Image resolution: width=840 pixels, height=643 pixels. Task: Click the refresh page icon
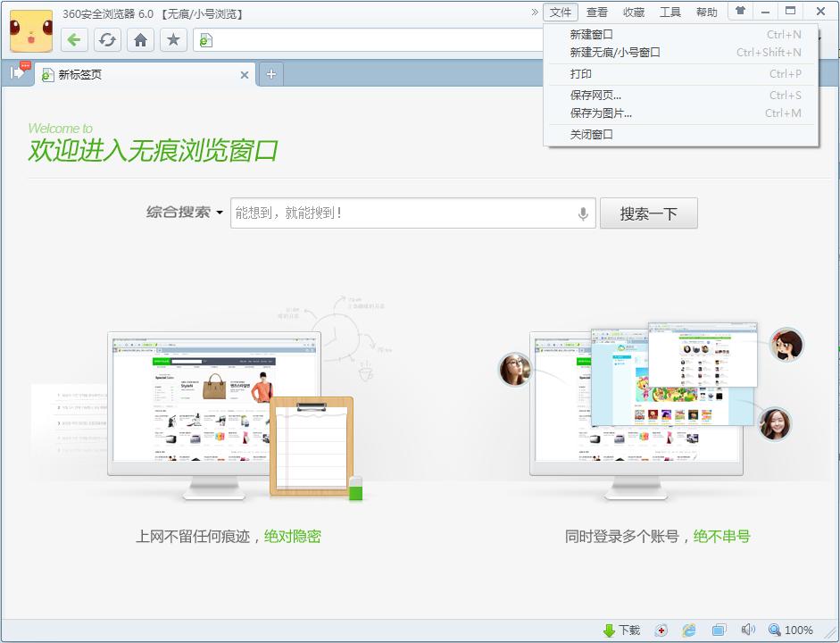(107, 39)
